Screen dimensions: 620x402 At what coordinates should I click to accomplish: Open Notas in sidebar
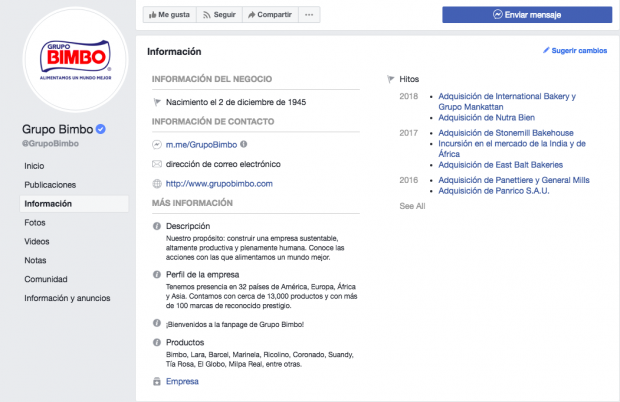click(x=35, y=260)
